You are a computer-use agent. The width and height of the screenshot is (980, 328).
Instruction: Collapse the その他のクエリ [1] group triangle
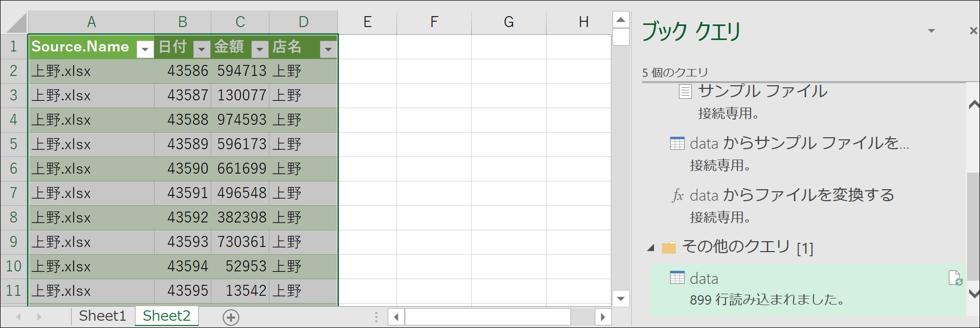click(x=650, y=248)
